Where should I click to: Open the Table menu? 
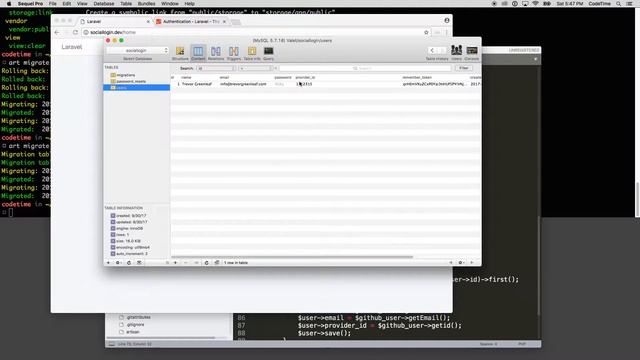pyautogui.click(x=126, y=4)
